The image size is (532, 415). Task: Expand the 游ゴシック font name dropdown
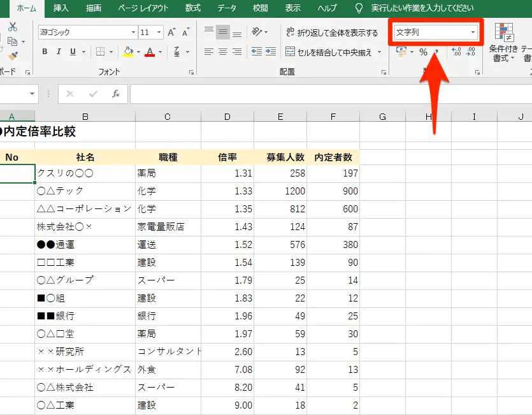click(x=133, y=32)
